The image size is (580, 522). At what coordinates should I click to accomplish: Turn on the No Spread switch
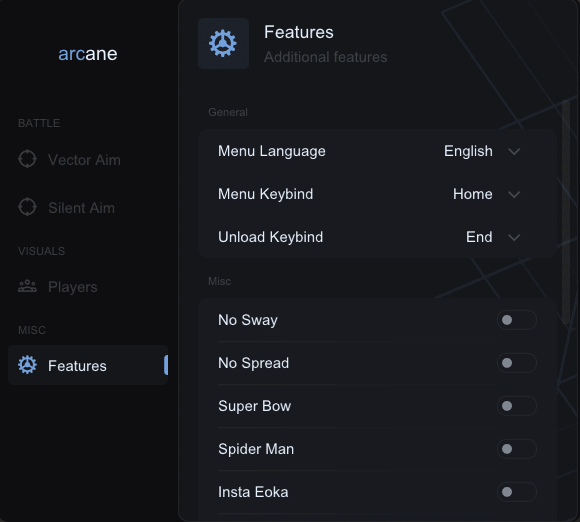point(516,363)
